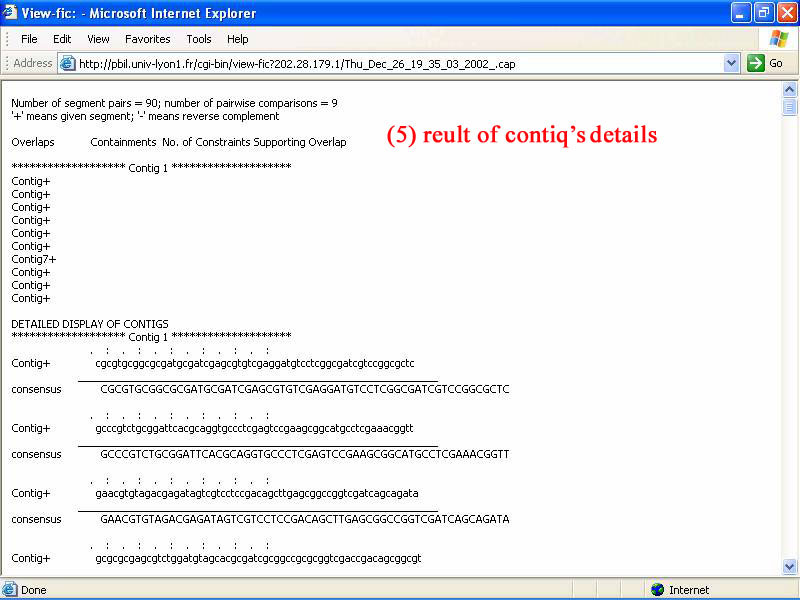Click the Done page icon in status bar
Viewport: 800px width, 600px height.
click(x=10, y=590)
